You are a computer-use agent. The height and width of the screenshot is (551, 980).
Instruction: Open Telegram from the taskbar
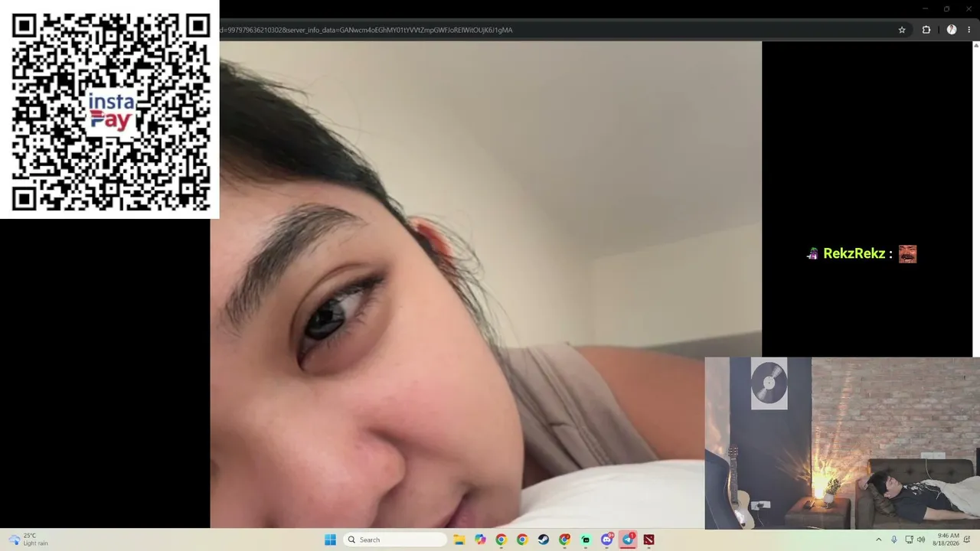click(x=628, y=540)
